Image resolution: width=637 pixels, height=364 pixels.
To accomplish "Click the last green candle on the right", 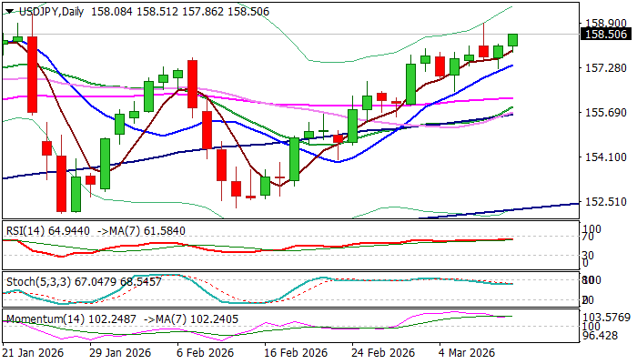I will (x=513, y=40).
